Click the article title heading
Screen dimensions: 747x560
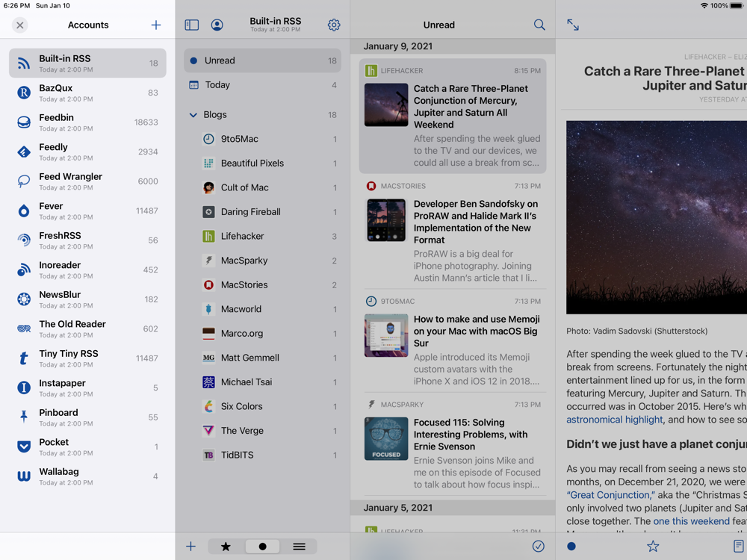point(666,78)
